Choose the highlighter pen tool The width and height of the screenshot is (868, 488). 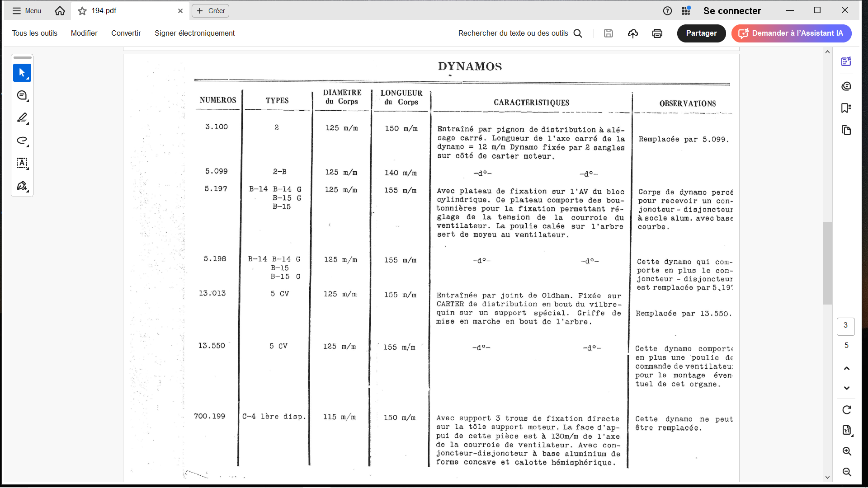click(x=22, y=118)
